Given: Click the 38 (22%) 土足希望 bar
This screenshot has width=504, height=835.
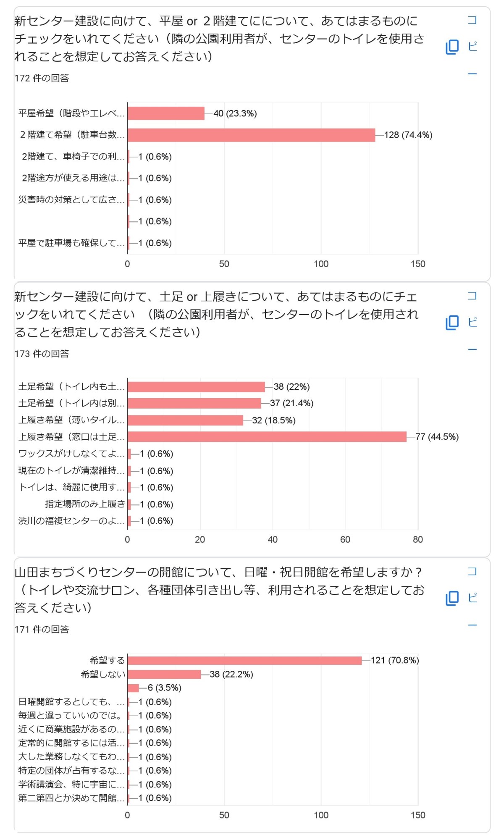Looking at the screenshot, I should (196, 387).
